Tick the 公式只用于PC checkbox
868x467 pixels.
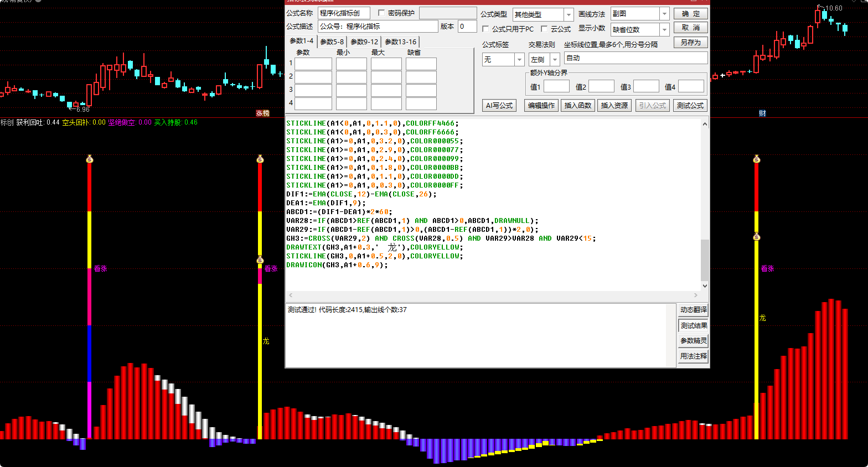tap(485, 29)
